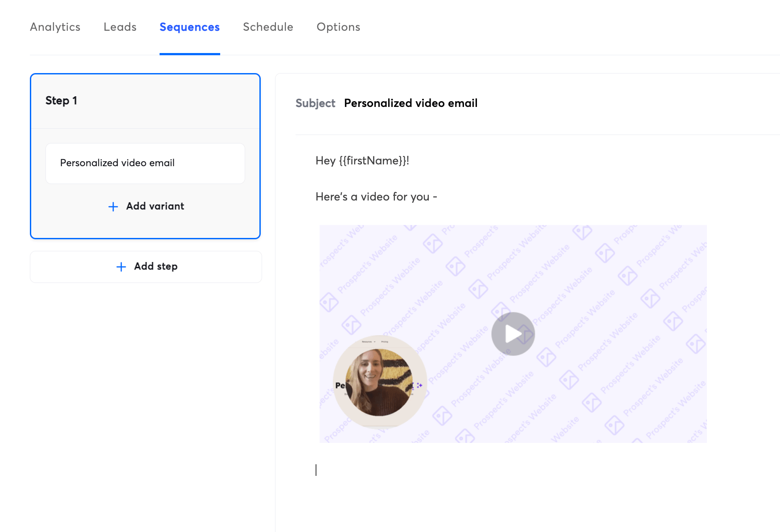780x532 pixels.
Task: Open the Analytics tab
Action: (55, 27)
